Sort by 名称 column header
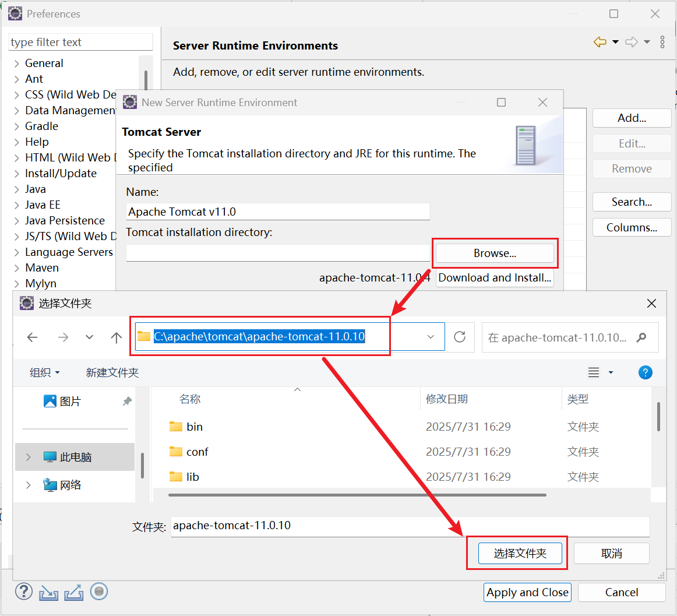Image resolution: width=677 pixels, height=616 pixels. (190, 399)
